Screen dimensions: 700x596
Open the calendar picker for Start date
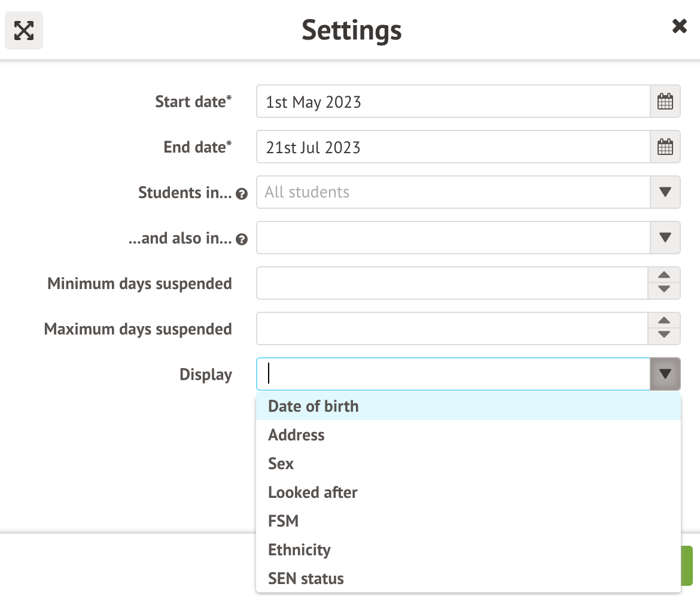664,101
